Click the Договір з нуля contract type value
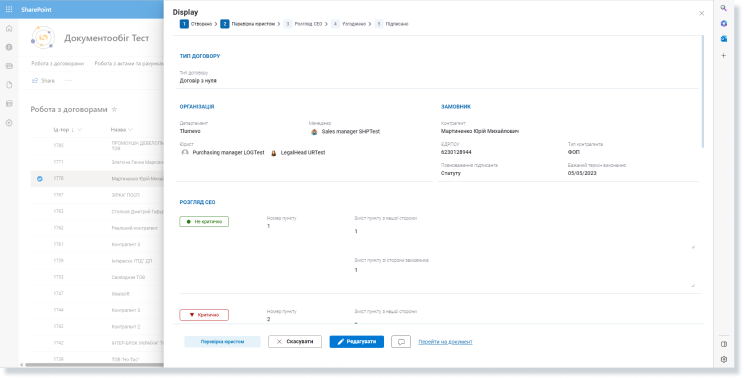Image resolution: width=744 pixels, height=378 pixels. pyautogui.click(x=198, y=81)
